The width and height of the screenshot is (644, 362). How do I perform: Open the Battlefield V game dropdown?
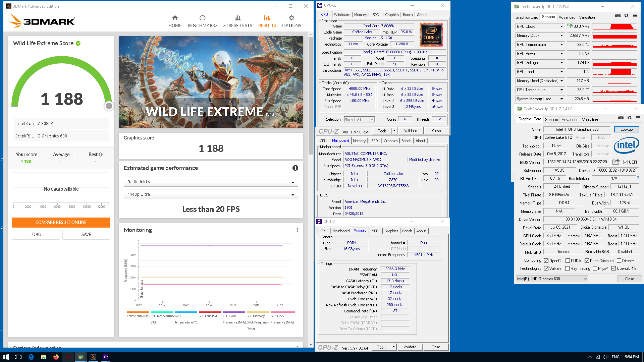click(211, 182)
